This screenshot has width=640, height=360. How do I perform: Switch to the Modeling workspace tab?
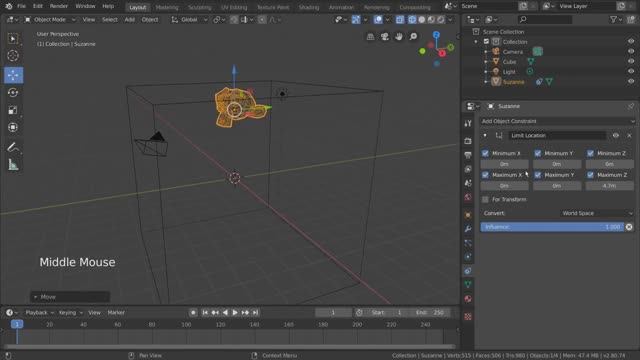click(167, 7)
